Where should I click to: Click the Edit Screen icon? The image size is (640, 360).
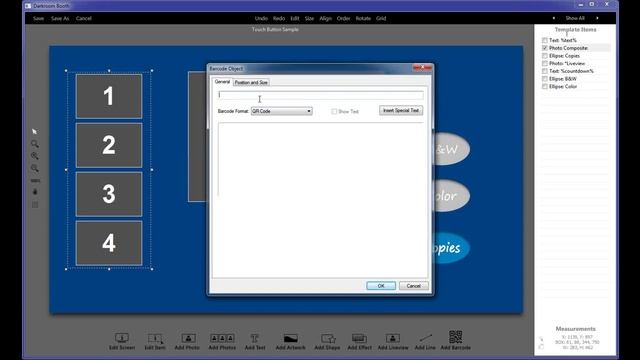[122, 338]
